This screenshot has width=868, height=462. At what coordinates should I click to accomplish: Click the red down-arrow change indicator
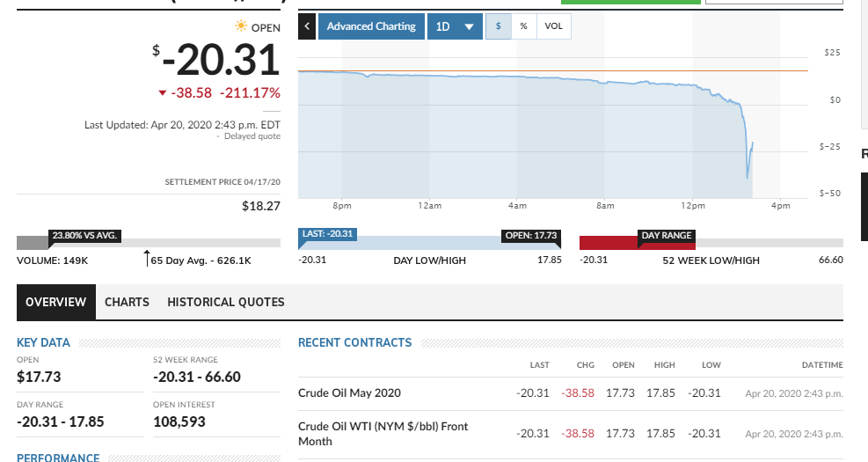click(x=162, y=92)
